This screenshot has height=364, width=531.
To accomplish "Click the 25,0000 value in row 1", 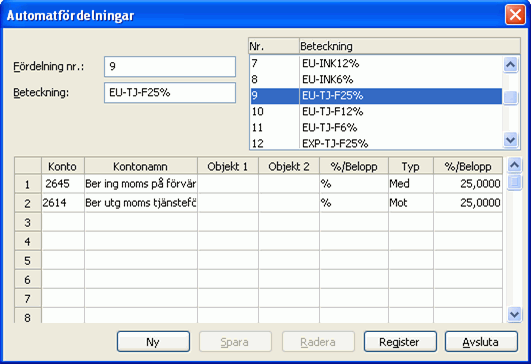I will pyautogui.click(x=468, y=184).
